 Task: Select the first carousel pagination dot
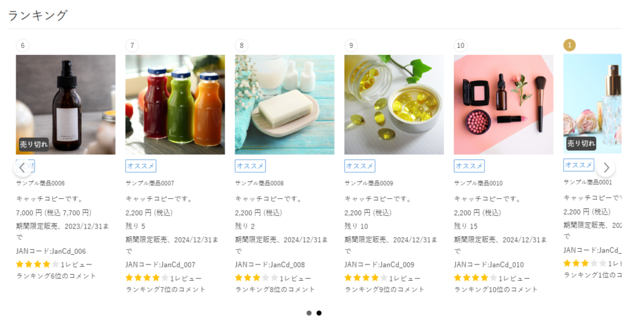point(309,313)
